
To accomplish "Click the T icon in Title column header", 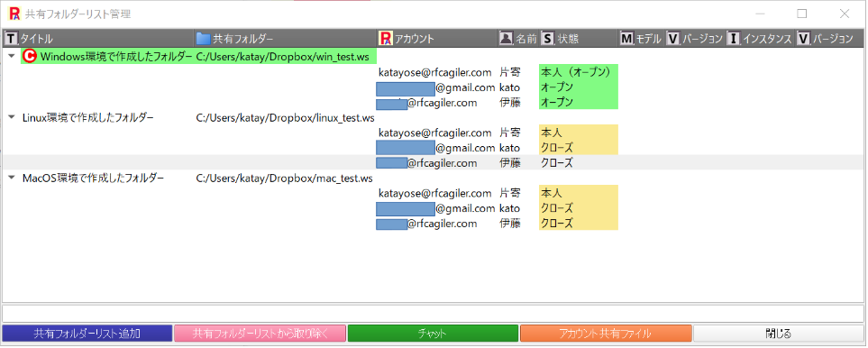I will (11, 39).
